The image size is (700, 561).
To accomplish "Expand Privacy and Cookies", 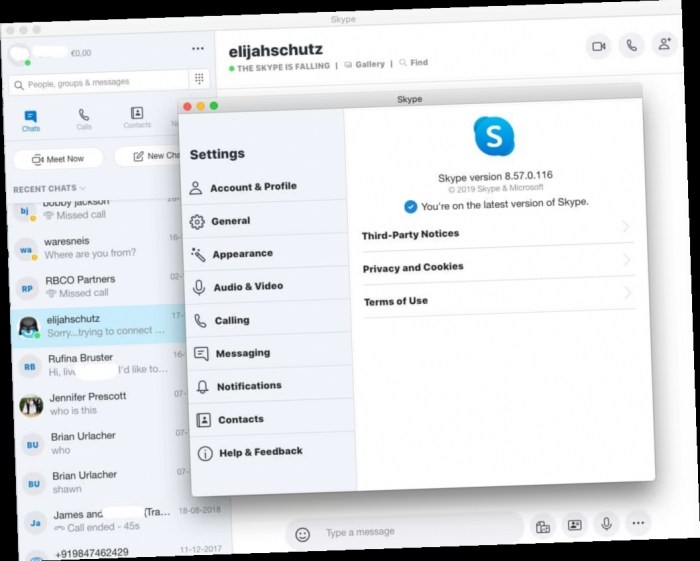I will [x=498, y=264].
